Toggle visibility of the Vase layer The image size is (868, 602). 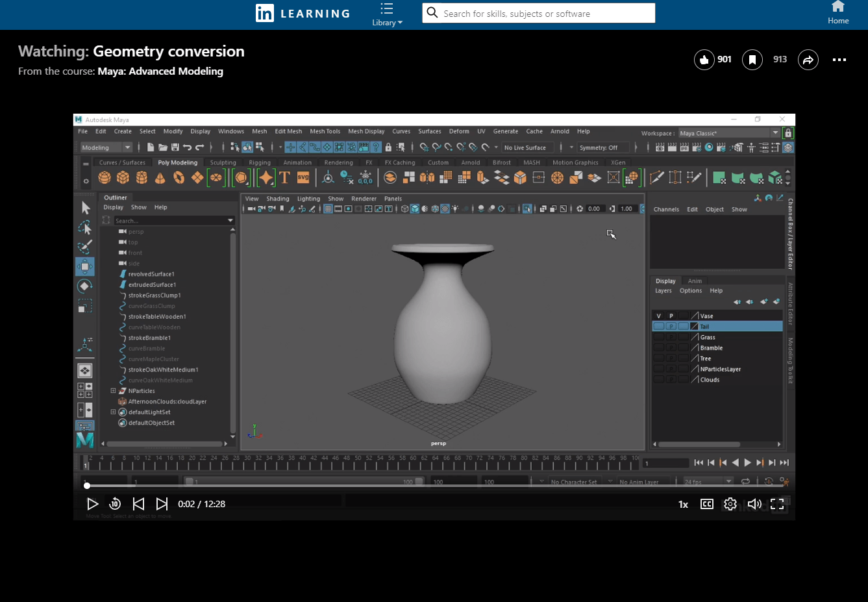pos(659,316)
